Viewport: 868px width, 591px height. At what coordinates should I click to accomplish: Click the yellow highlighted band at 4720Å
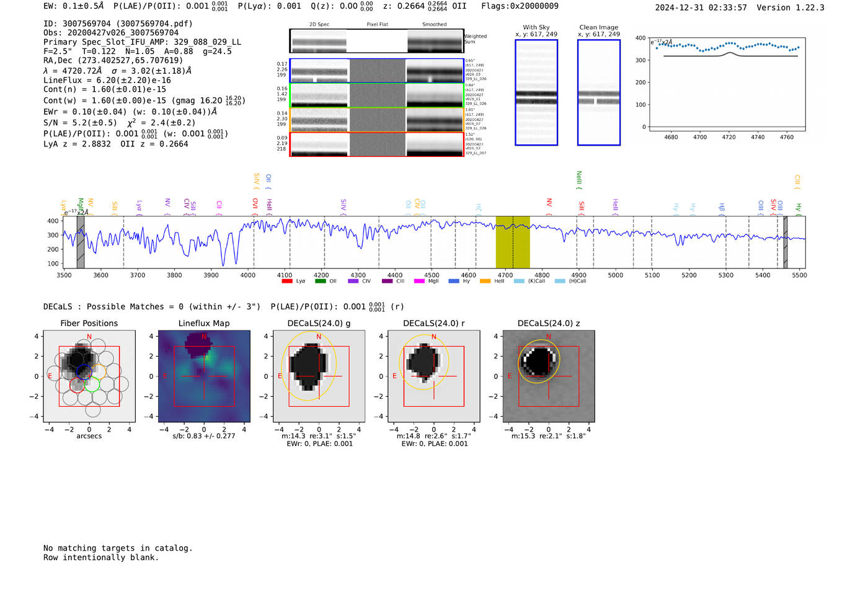[x=512, y=242]
